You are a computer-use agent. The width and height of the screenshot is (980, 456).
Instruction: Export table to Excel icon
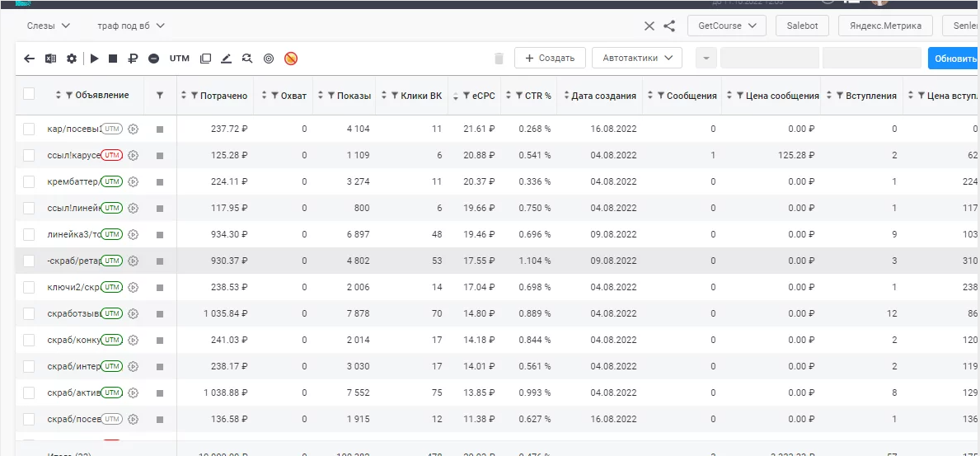point(50,59)
